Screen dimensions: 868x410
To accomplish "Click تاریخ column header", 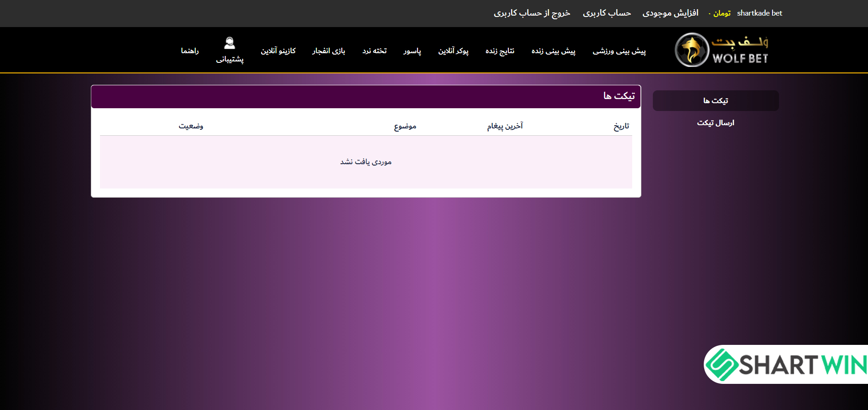I will click(x=621, y=126).
